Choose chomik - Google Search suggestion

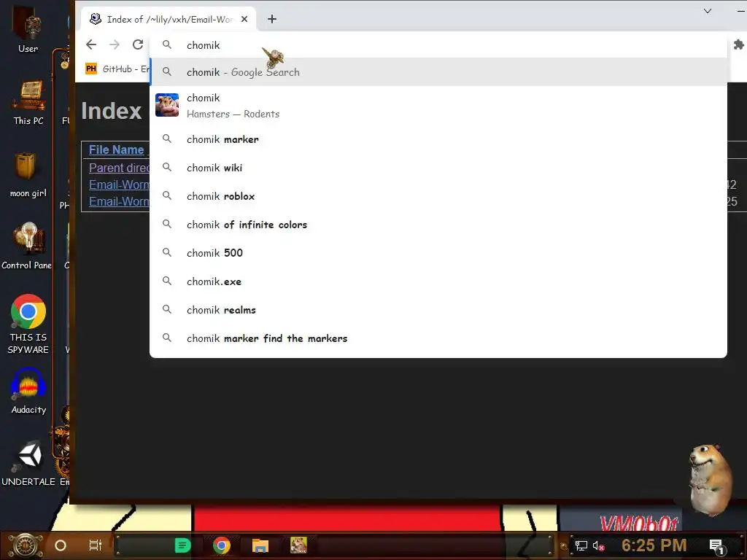[x=438, y=72]
